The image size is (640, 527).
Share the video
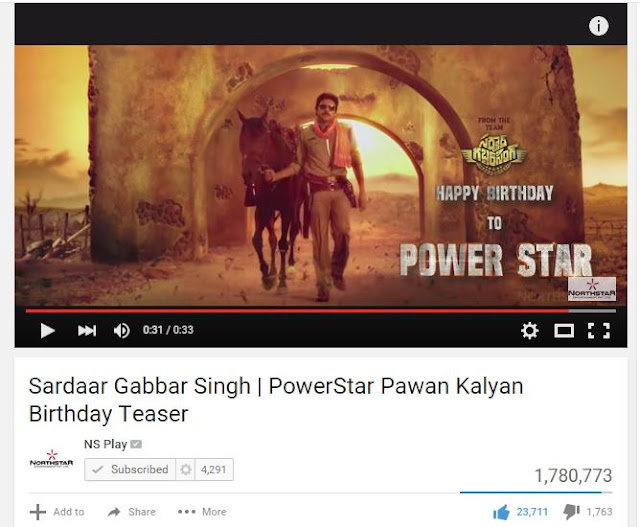click(131, 512)
